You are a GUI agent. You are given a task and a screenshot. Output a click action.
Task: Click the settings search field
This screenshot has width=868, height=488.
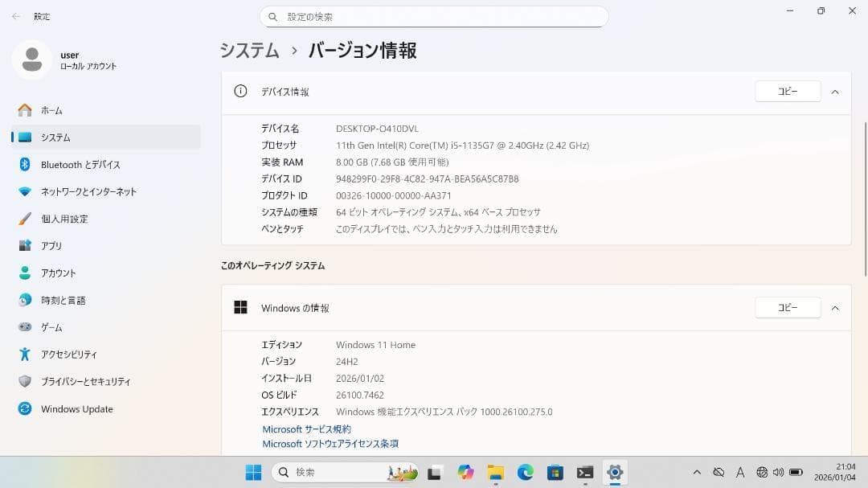click(x=434, y=16)
